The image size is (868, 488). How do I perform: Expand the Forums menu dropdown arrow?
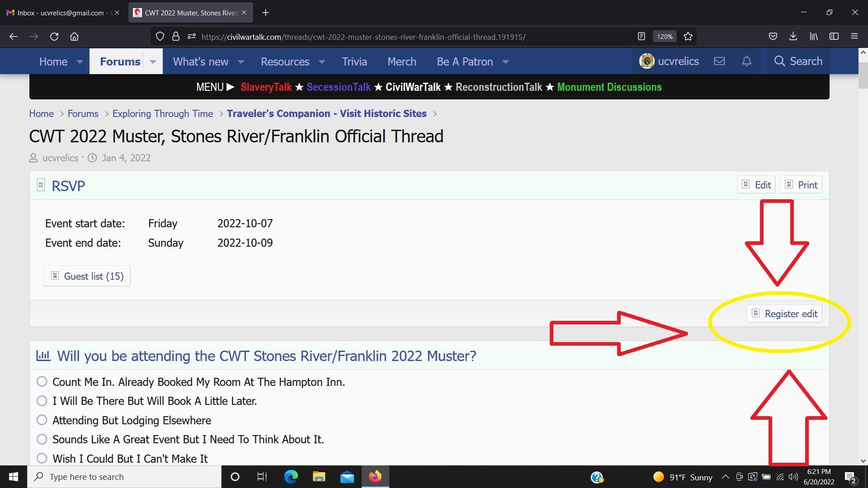tap(153, 61)
